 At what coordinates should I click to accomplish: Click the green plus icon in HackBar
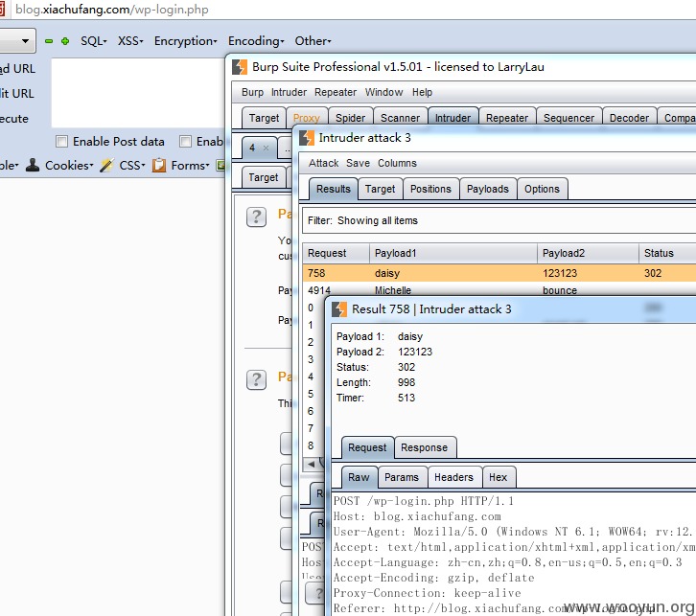tap(65, 41)
